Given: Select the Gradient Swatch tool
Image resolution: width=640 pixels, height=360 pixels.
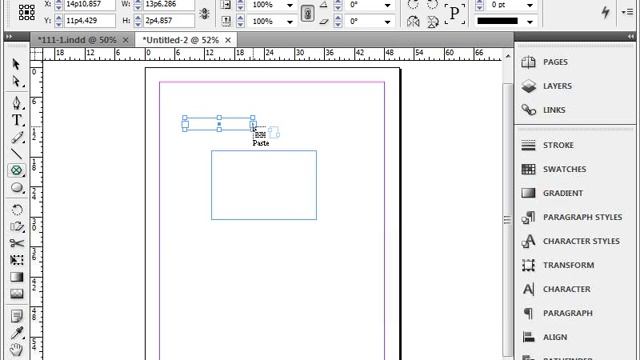Looking at the screenshot, I should click(17, 277).
